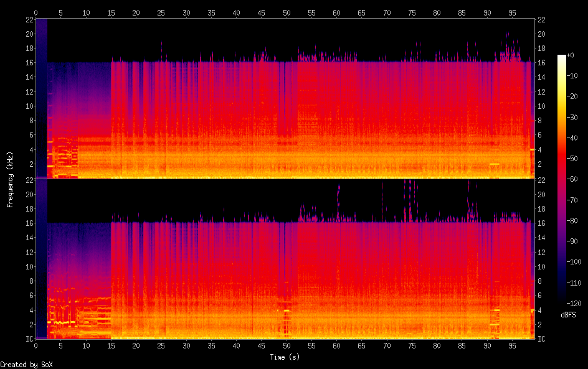Click 16 kHz tick on upper left axis

coord(29,63)
